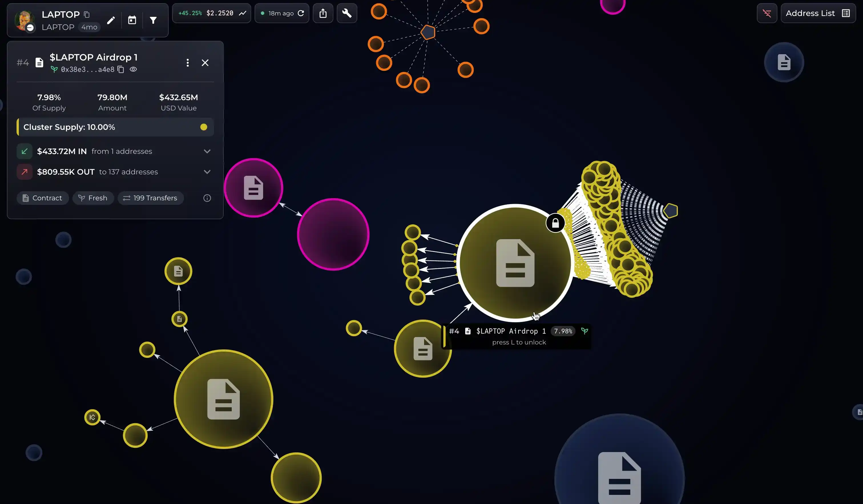Select the small dark blue contract bubble under Address List
The width and height of the screenshot is (863, 504).
(784, 62)
